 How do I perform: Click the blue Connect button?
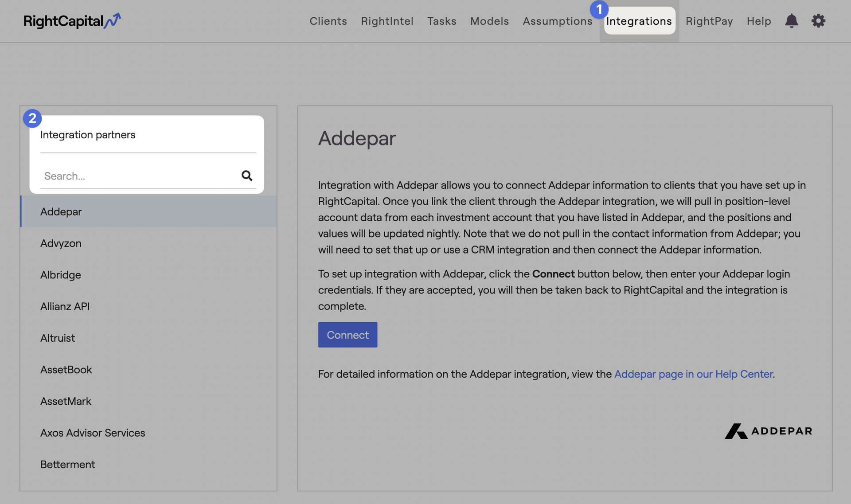click(x=347, y=335)
